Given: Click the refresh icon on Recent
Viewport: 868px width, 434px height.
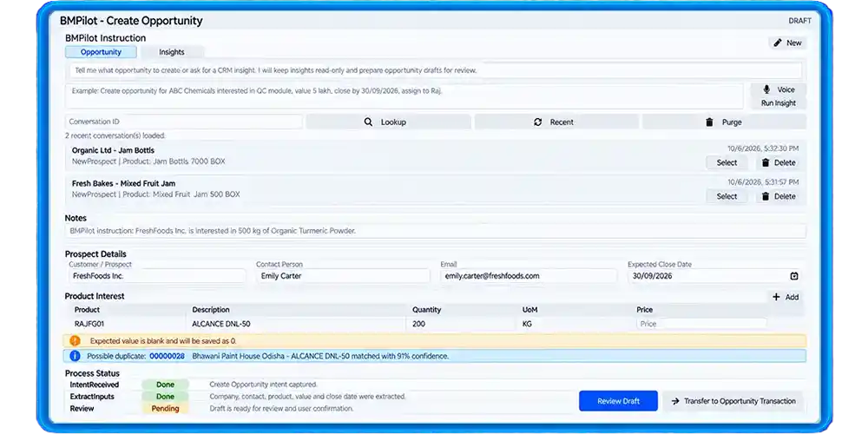Looking at the screenshot, I should click(x=537, y=122).
